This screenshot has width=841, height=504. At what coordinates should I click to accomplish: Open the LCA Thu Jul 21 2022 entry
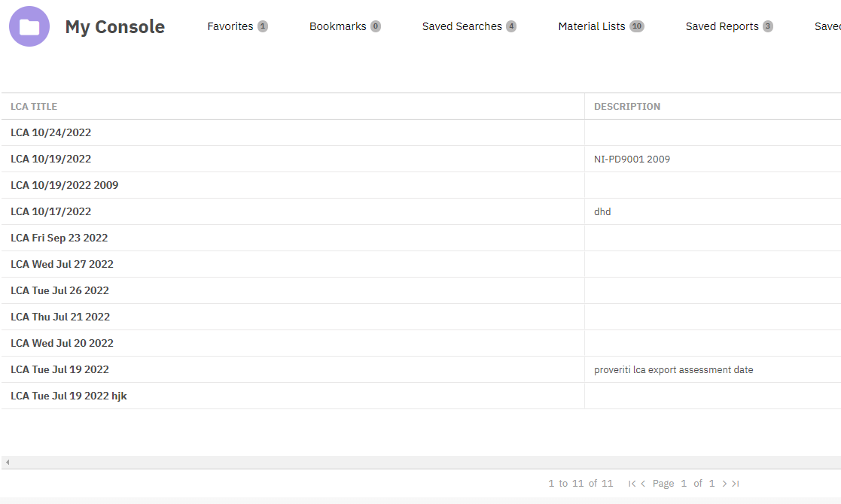[x=60, y=317]
